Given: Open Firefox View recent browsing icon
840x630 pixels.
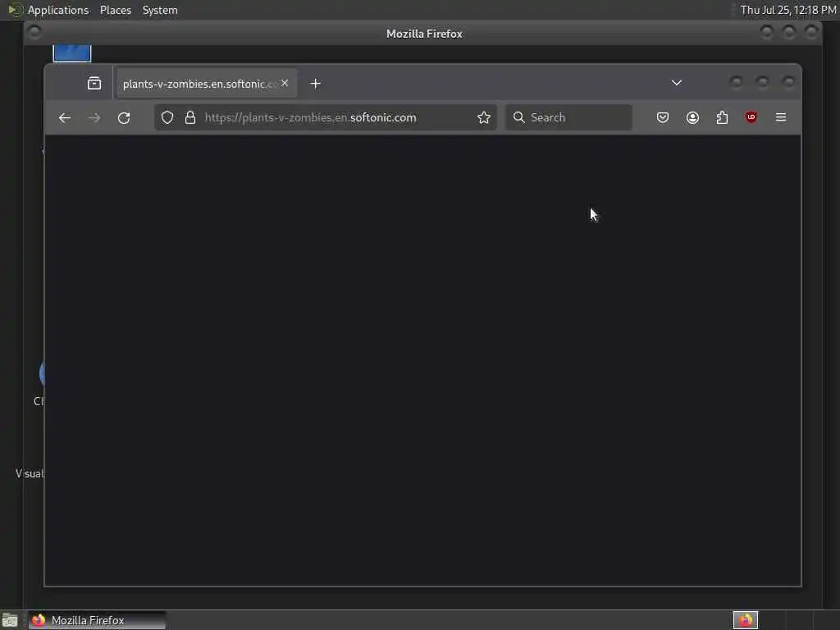Looking at the screenshot, I should pos(94,84).
